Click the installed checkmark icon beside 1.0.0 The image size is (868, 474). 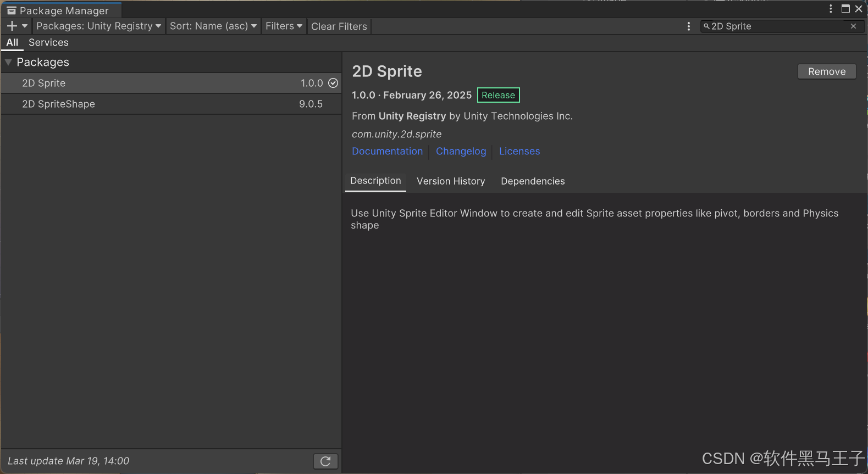[x=333, y=83]
